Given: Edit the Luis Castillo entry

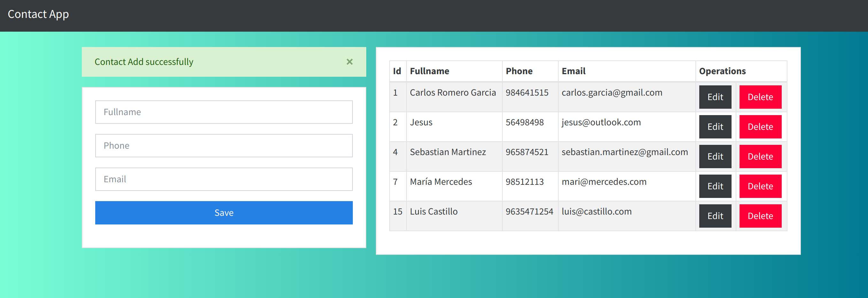Looking at the screenshot, I should (715, 216).
